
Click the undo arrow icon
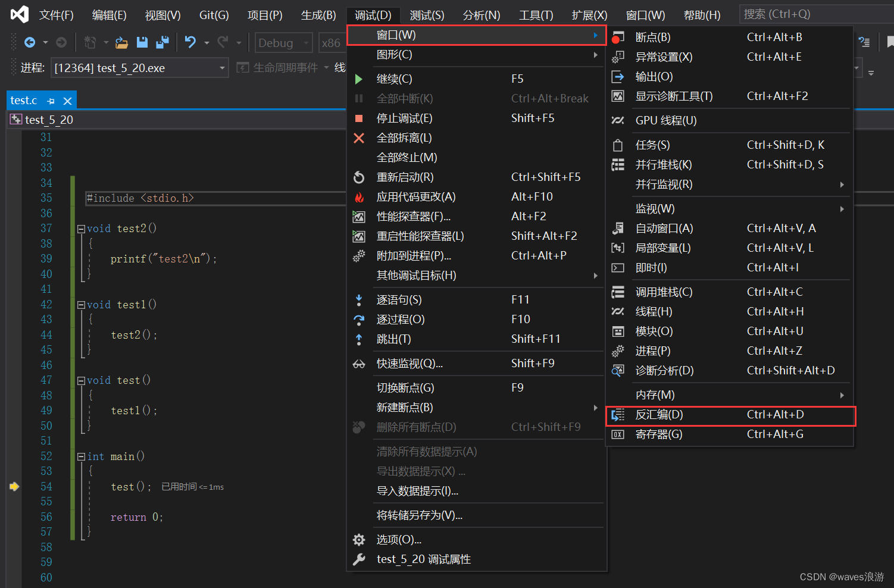pyautogui.click(x=190, y=42)
